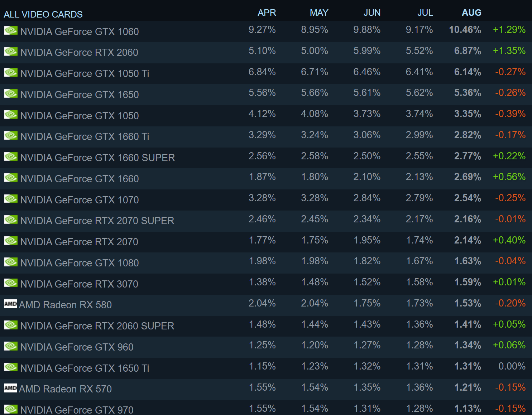
Task: Click the NVIDIA logo beside GTX 1060
Action: (10, 30)
